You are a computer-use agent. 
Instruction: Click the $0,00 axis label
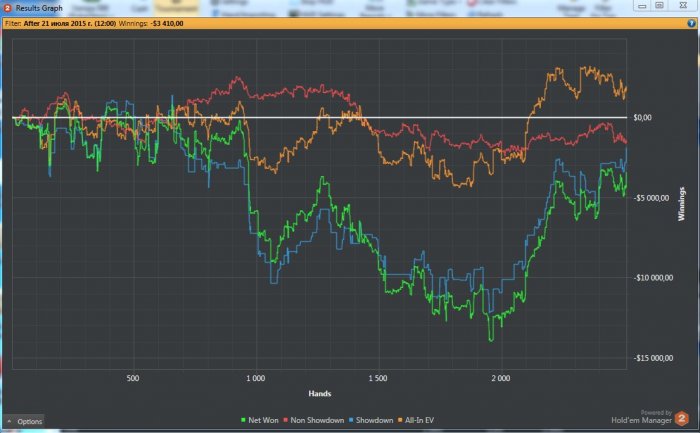[642, 118]
